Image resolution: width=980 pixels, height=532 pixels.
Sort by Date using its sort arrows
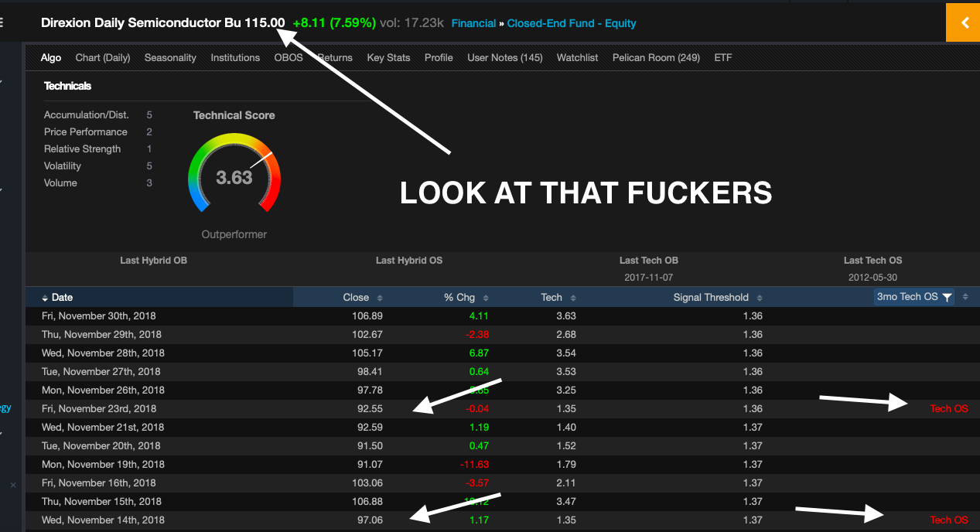(45, 298)
